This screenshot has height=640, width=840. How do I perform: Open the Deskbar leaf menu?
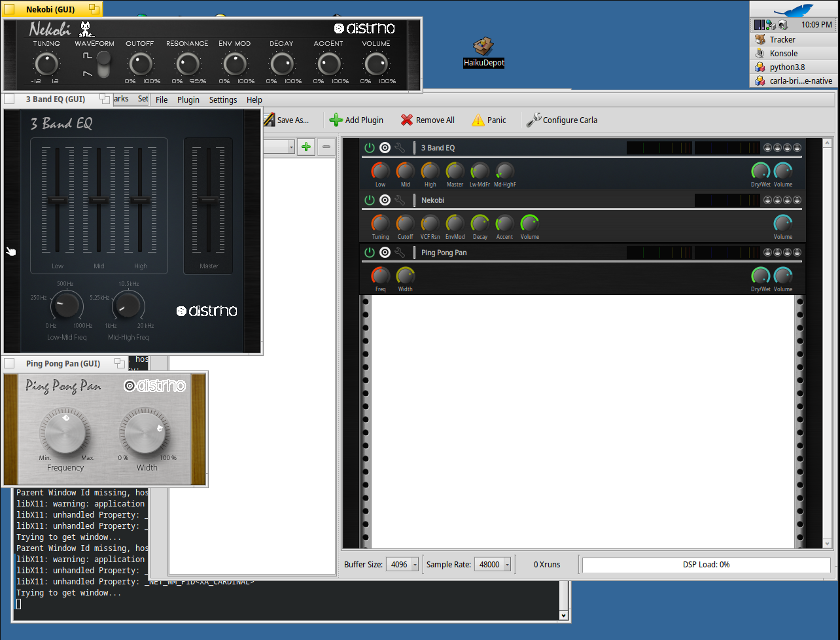(x=793, y=10)
